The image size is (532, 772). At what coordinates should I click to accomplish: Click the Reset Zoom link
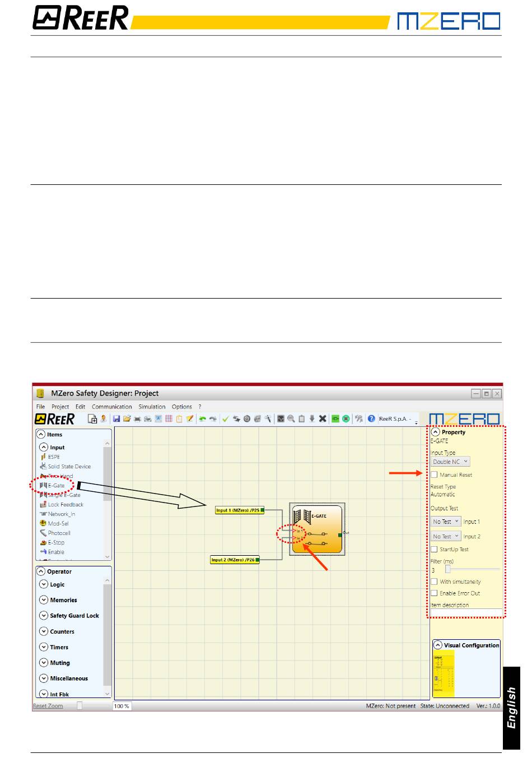click(x=48, y=706)
